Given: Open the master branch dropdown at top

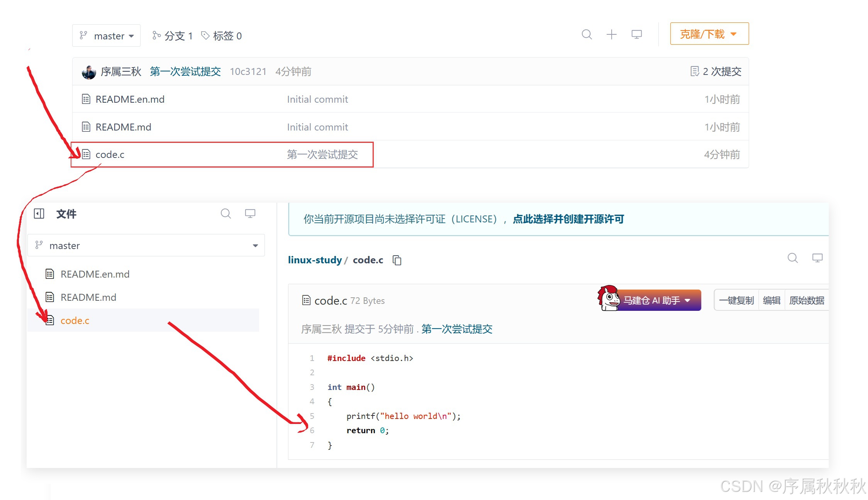Looking at the screenshot, I should [x=106, y=36].
